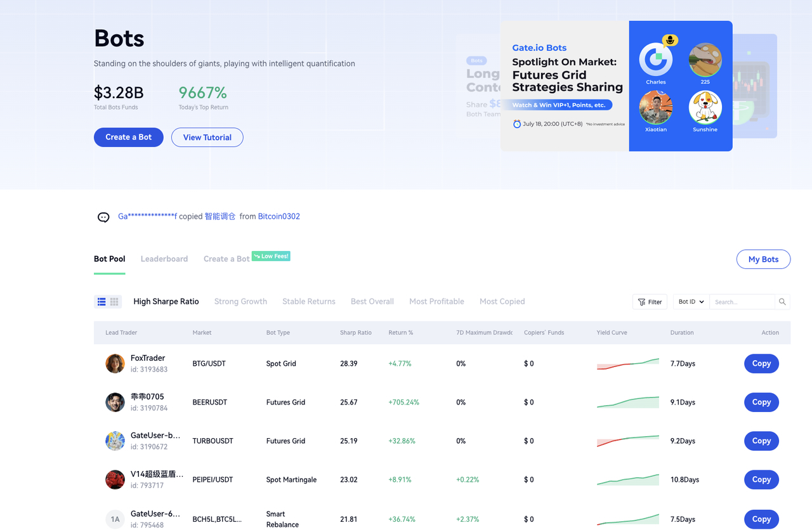
Task: Click the chat bubble notification icon
Action: pos(103,217)
